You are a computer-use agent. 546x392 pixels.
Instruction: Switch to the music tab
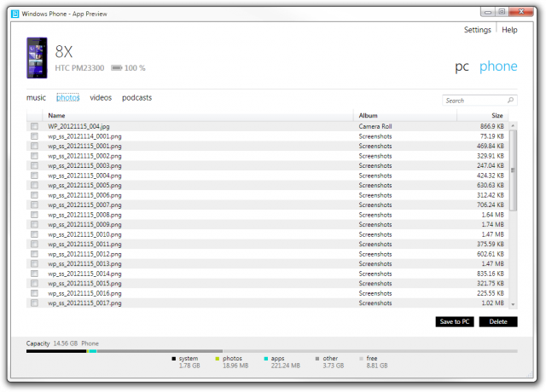point(36,98)
